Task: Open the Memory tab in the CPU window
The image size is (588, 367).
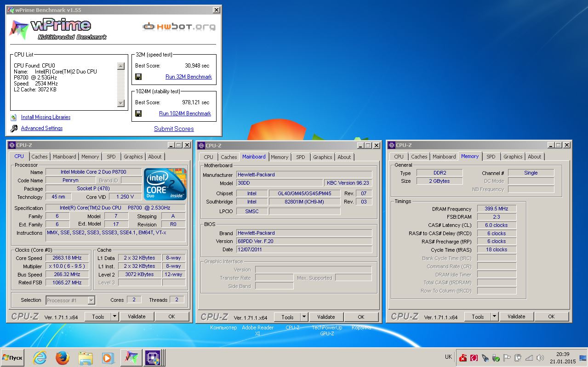Action: pos(90,157)
